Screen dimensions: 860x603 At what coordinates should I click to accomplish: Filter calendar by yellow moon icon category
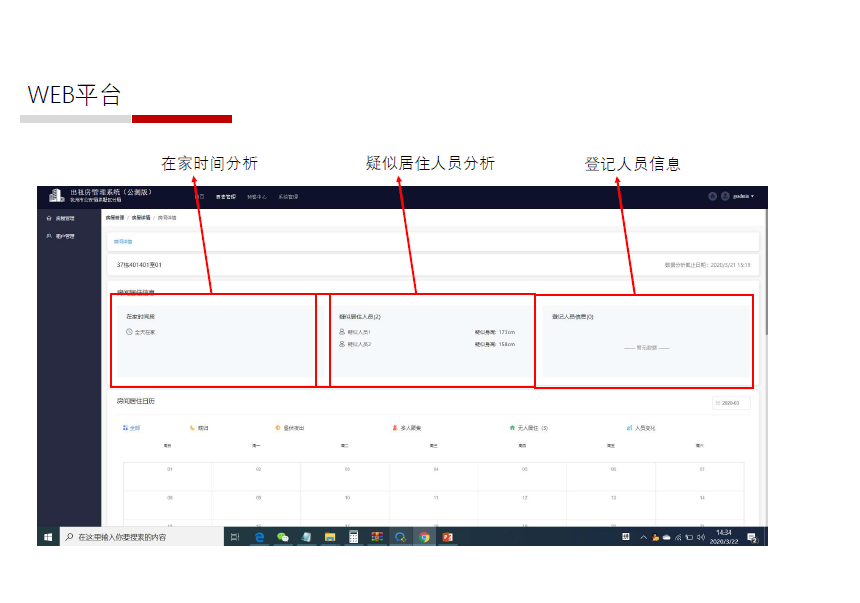[199, 427]
